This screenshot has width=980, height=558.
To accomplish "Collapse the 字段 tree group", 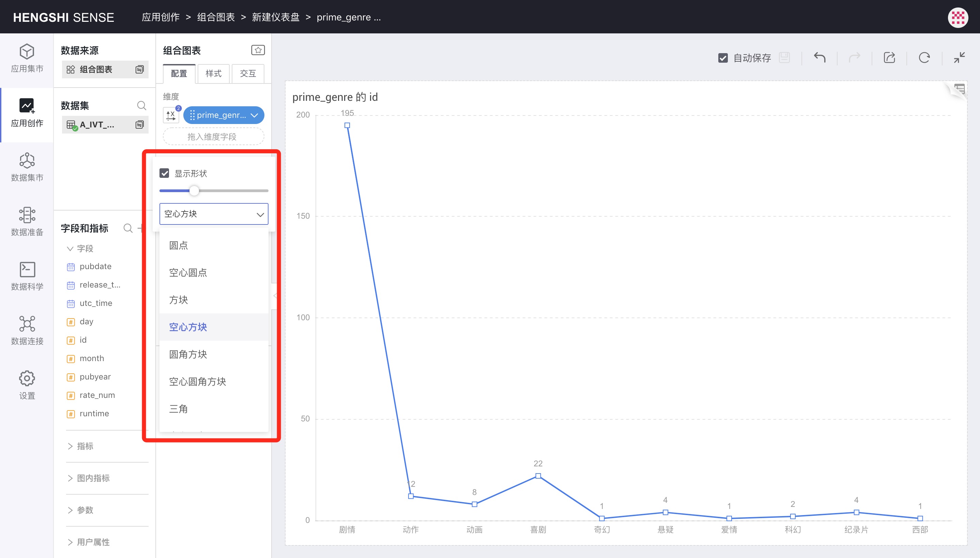I will [x=70, y=249].
